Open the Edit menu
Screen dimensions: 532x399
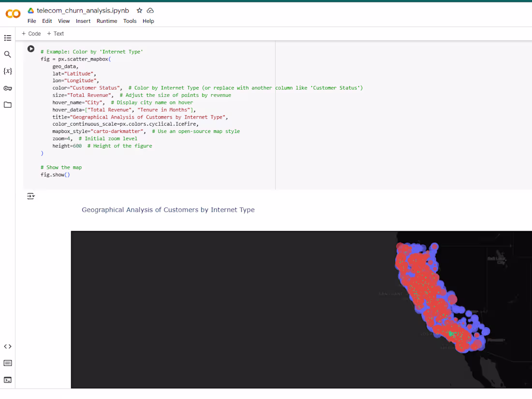click(x=47, y=21)
